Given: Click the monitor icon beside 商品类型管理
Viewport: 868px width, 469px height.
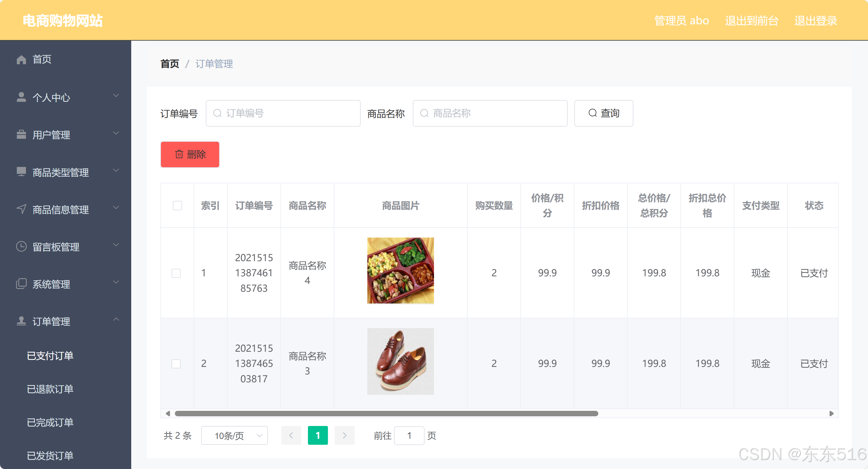Looking at the screenshot, I should 21,172.
